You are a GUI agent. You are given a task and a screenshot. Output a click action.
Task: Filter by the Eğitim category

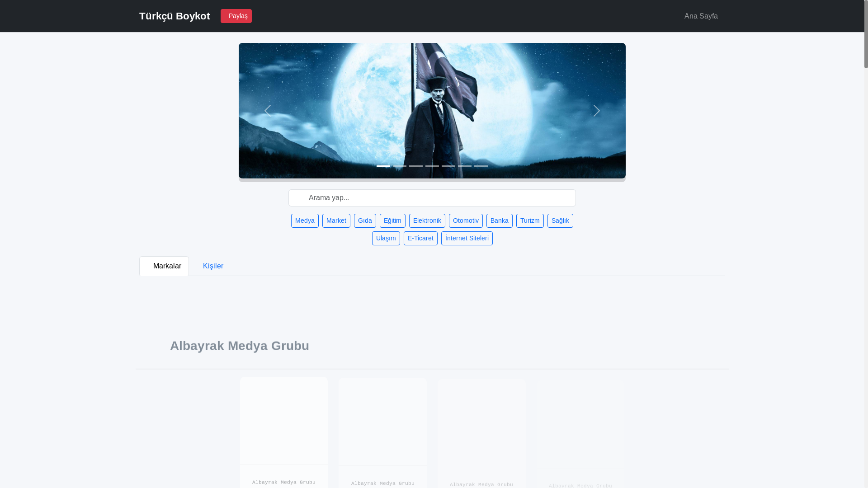(392, 221)
